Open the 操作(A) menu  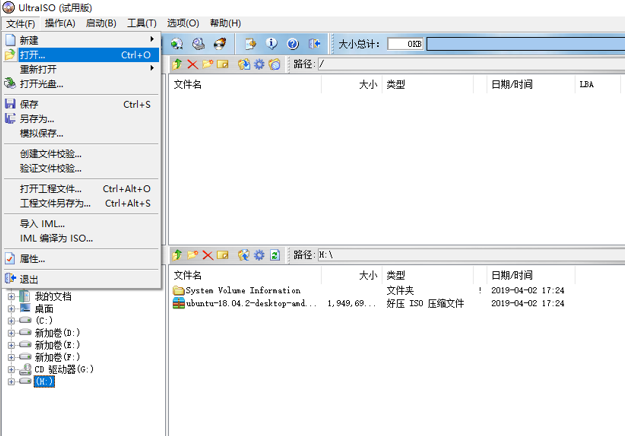[60, 24]
